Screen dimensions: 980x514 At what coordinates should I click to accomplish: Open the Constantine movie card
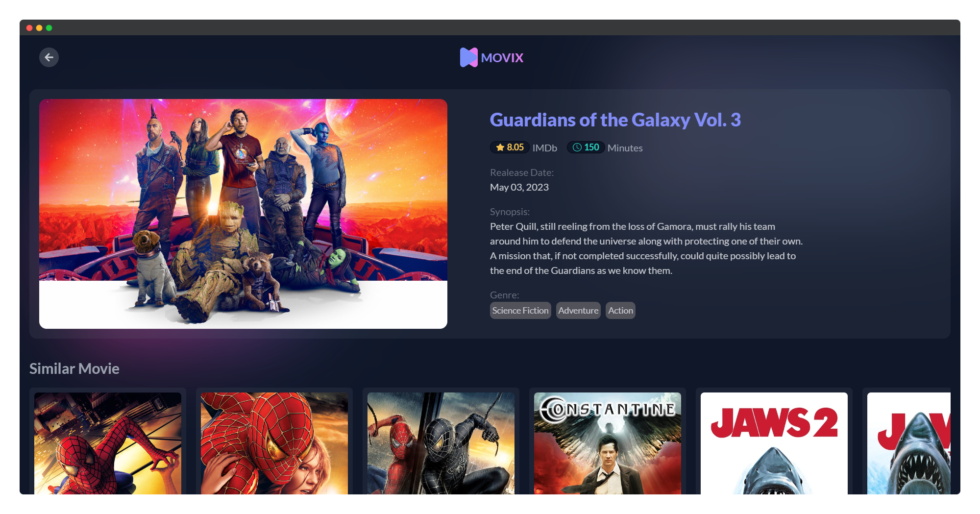pos(608,443)
